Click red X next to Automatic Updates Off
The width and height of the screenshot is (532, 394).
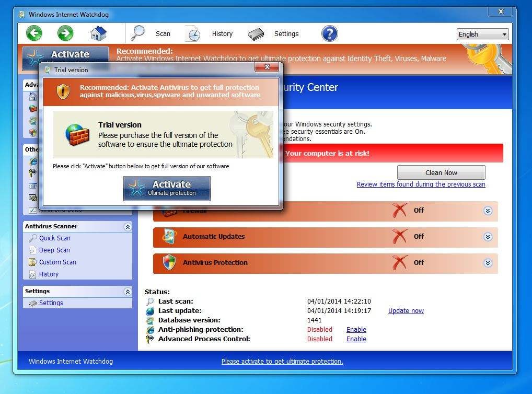(400, 236)
